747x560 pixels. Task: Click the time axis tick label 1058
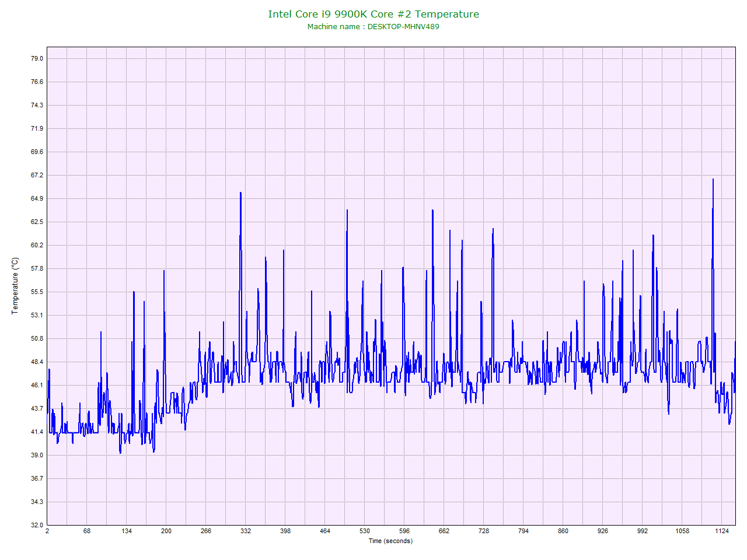coord(682,531)
